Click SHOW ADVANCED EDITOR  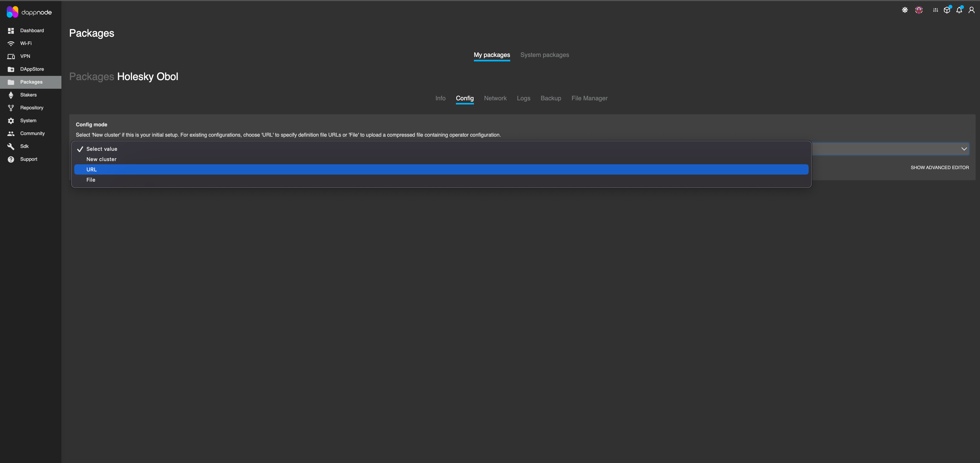939,168
